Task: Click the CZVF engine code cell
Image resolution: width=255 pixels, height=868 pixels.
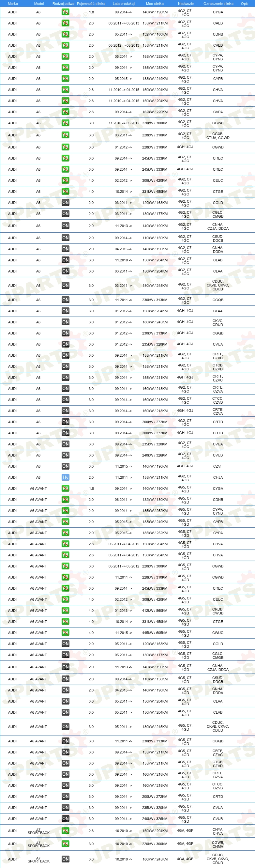Action: pyautogui.click(x=218, y=466)
